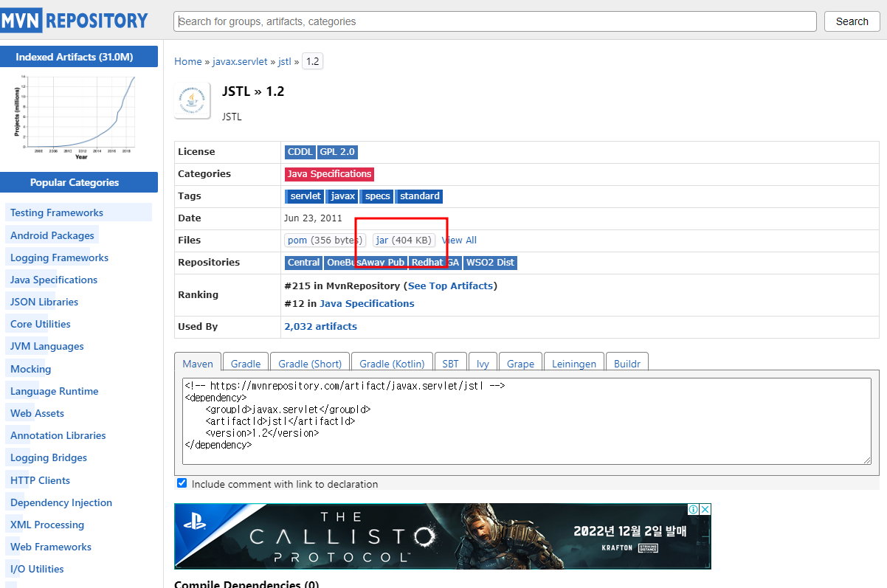Open Logging Frameworks category
The height and width of the screenshot is (588, 887).
[59, 257]
